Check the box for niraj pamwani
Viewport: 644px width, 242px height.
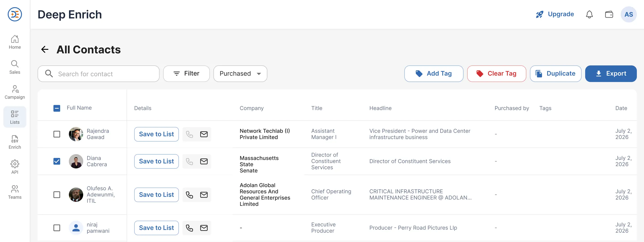(x=57, y=228)
